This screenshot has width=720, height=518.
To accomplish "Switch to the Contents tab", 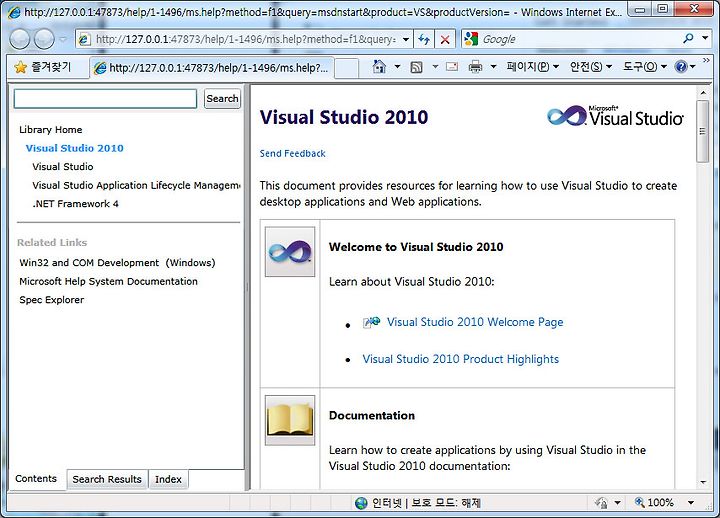I will click(x=36, y=479).
